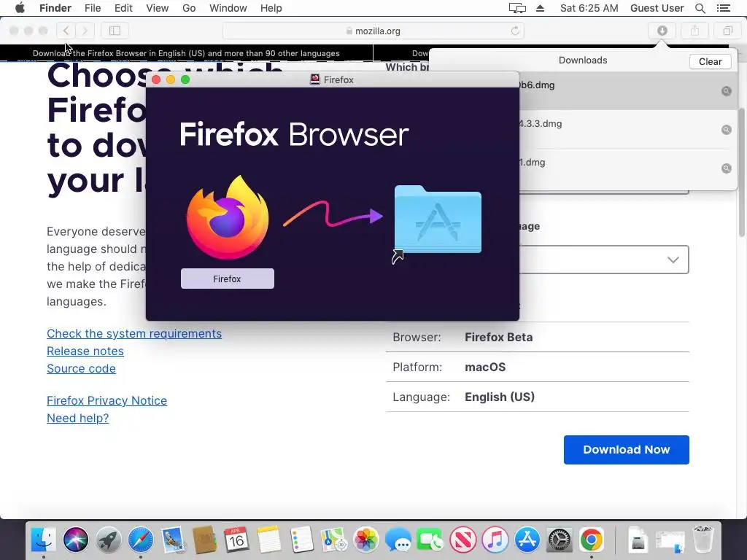
Task: Clear the downloads list
Action: pyautogui.click(x=710, y=61)
